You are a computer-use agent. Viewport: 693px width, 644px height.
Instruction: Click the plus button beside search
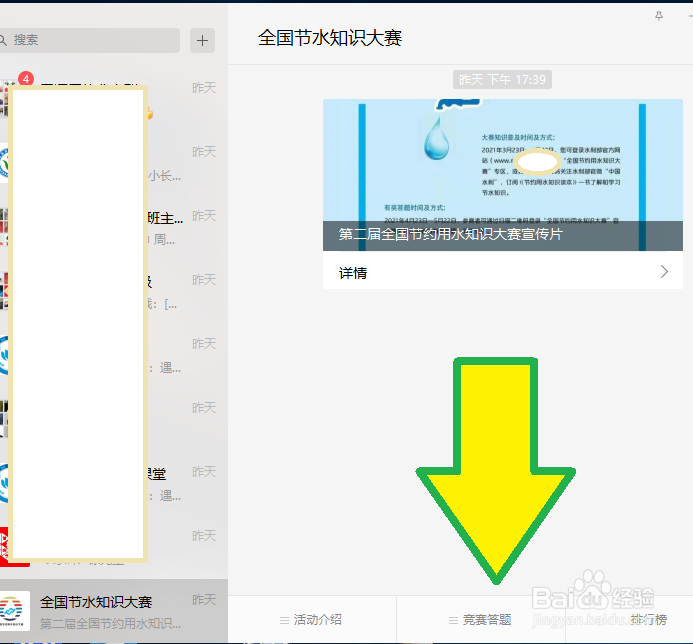coord(202,41)
